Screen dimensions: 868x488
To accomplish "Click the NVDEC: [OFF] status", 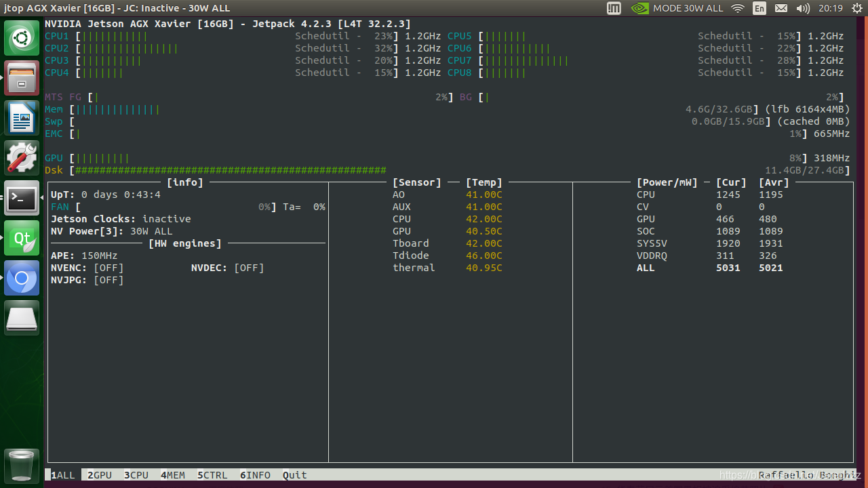I will point(228,268).
